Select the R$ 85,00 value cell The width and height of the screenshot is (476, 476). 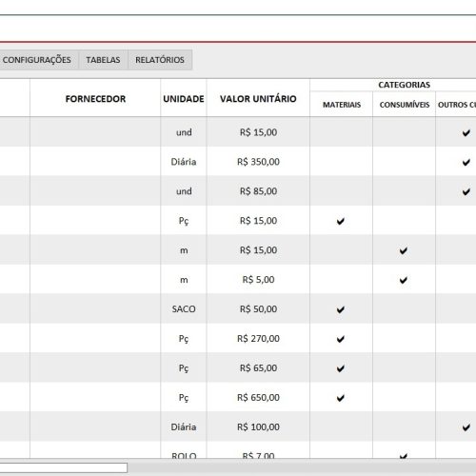click(258, 191)
